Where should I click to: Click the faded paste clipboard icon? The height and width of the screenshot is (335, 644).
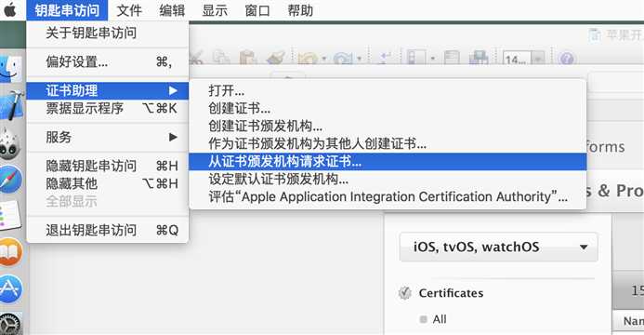(x=248, y=59)
